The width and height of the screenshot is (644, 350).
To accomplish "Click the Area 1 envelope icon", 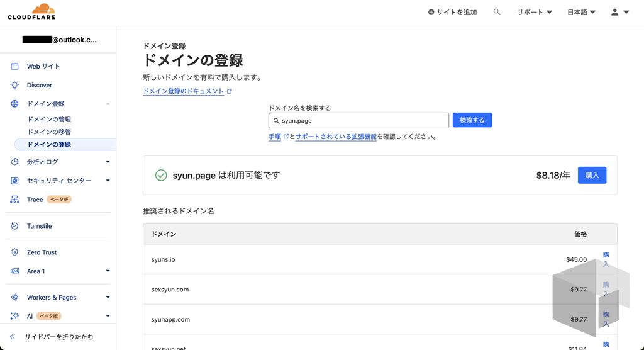I will (15, 271).
